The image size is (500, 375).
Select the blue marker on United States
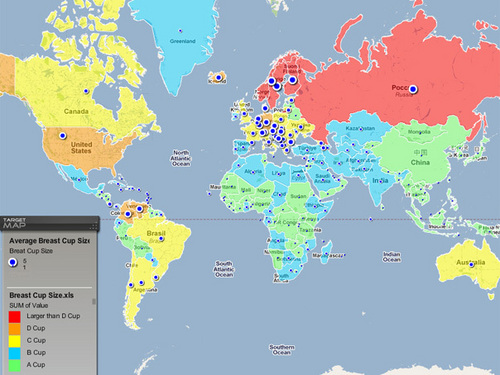tap(62, 136)
